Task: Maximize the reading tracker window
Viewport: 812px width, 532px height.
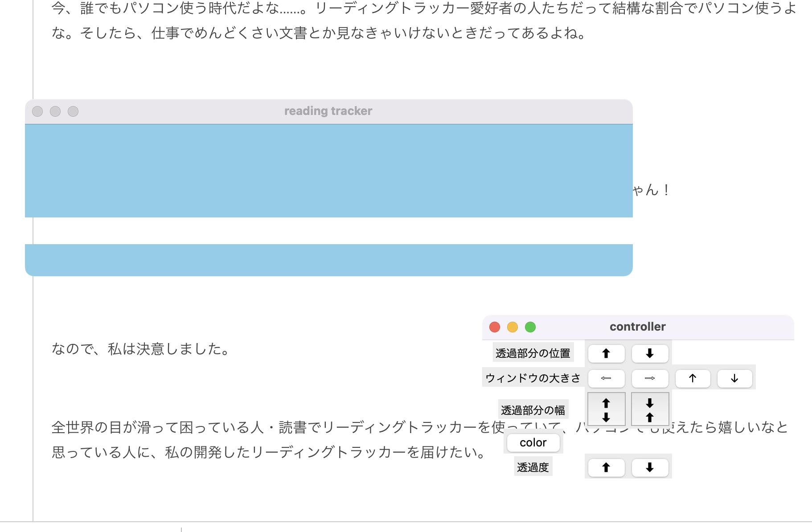Action: [73, 111]
